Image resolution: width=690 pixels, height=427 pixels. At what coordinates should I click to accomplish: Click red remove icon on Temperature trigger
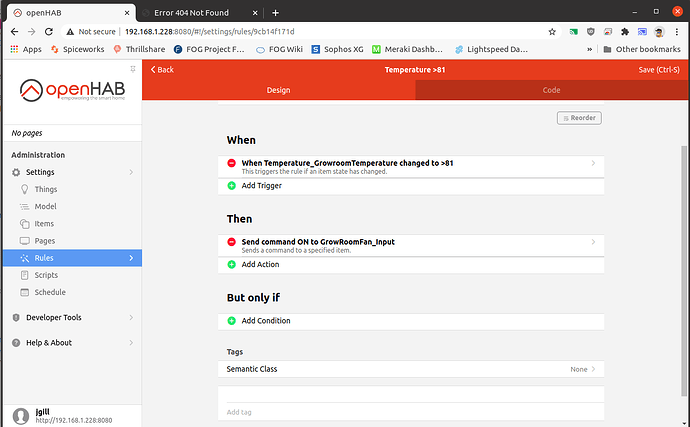232,163
